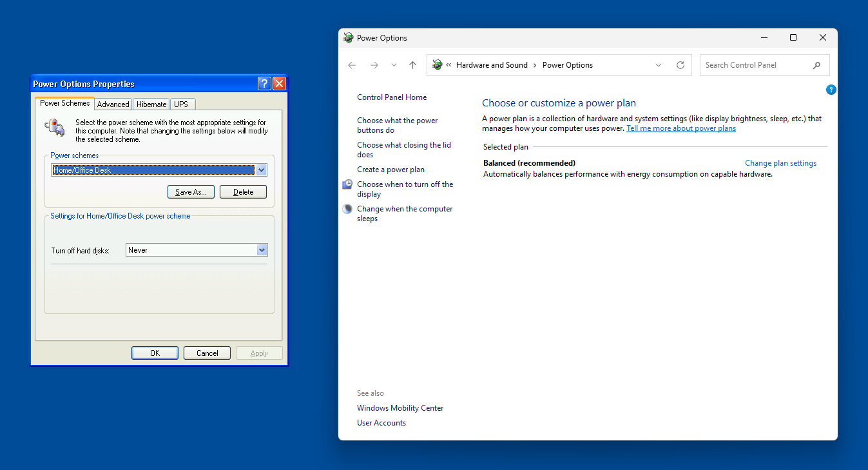Expand the address bar history chevron

pos(658,65)
